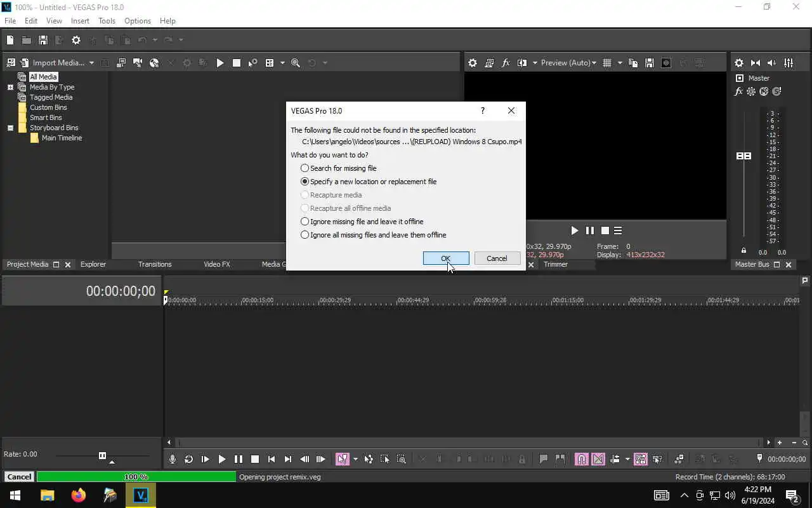
Task: Open the Normal Edit Tool dropdown arrow
Action: (x=355, y=459)
